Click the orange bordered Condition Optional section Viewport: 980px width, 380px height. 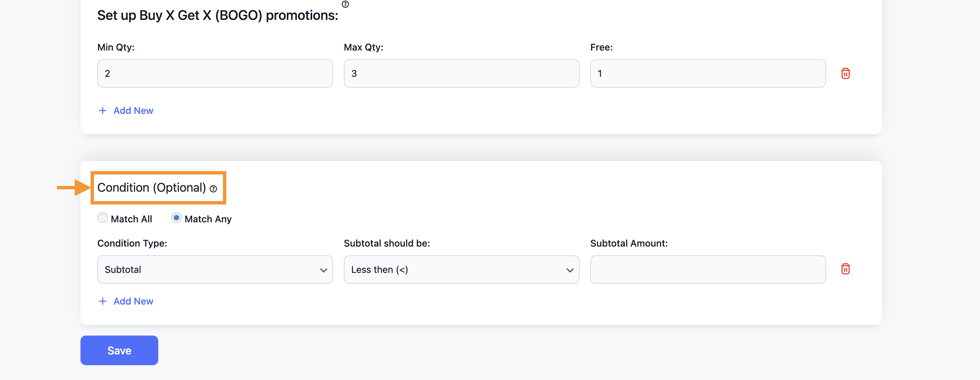click(x=158, y=188)
